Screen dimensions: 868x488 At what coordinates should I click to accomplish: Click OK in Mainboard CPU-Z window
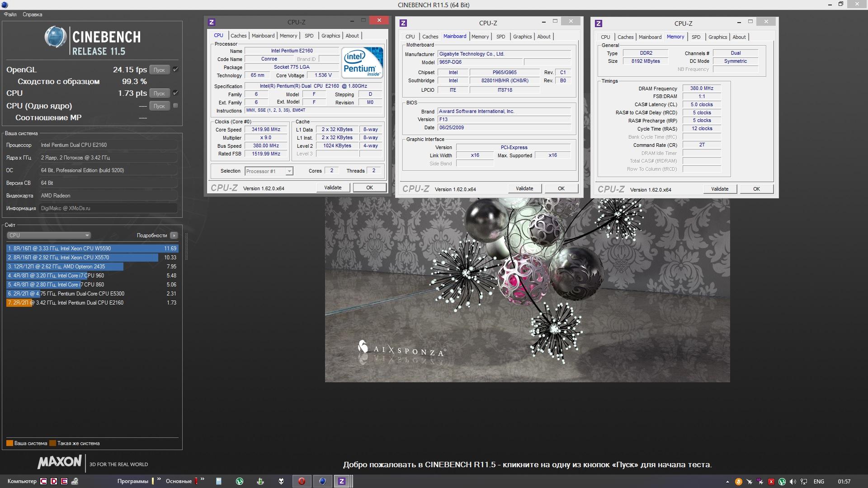point(561,188)
